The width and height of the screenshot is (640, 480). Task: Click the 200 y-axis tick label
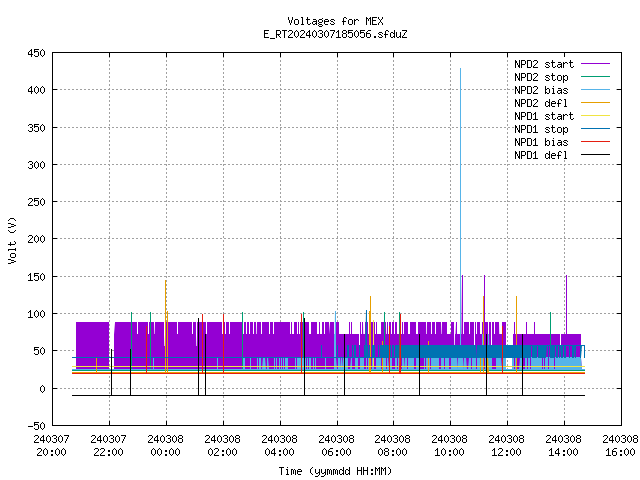[x=36, y=239]
